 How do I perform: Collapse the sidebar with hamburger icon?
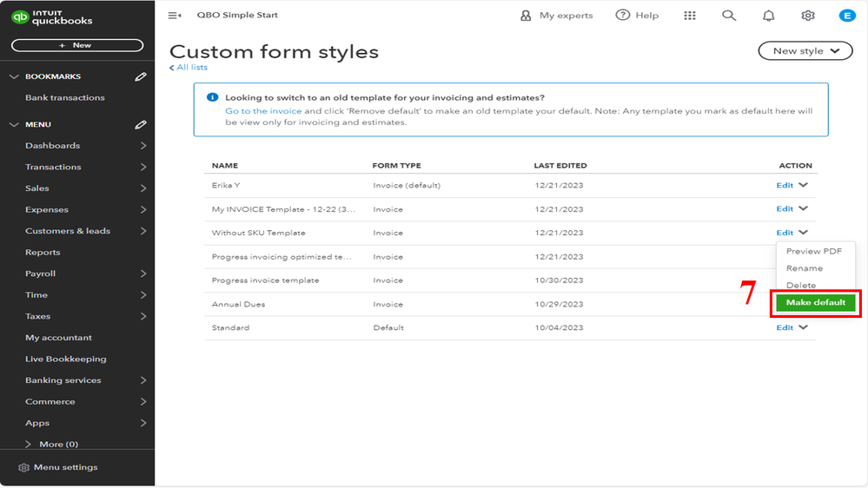point(175,16)
